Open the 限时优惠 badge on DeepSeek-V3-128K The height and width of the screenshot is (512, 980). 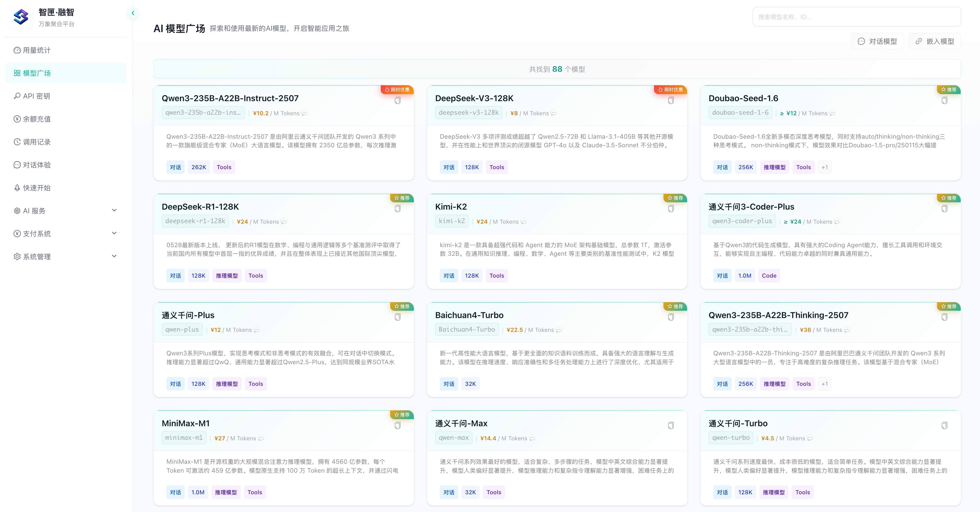pyautogui.click(x=671, y=90)
